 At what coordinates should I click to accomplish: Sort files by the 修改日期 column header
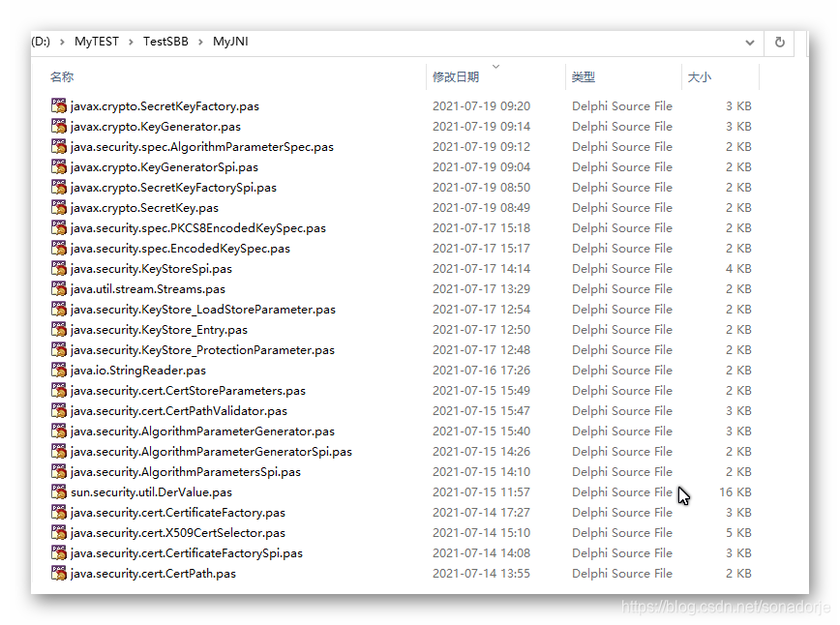click(x=456, y=77)
